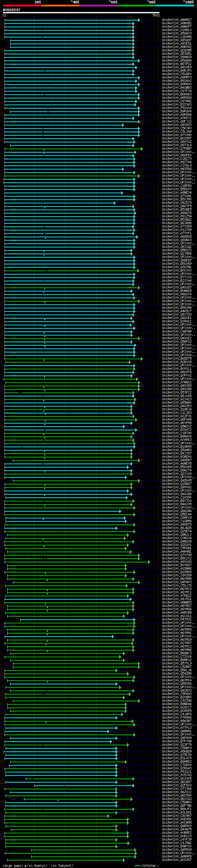Click the UniRef100_Q8WZX2 entry
The image size is (197, 868).
177,426
